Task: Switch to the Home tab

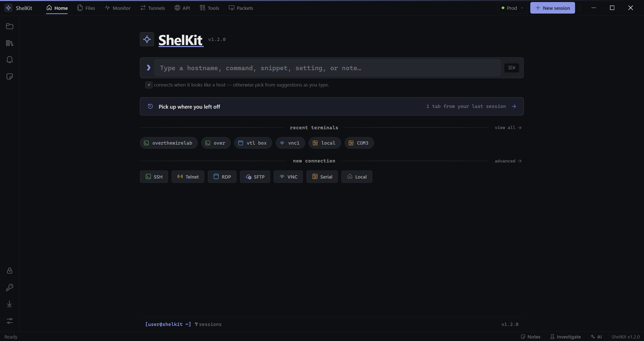Action: point(57,8)
